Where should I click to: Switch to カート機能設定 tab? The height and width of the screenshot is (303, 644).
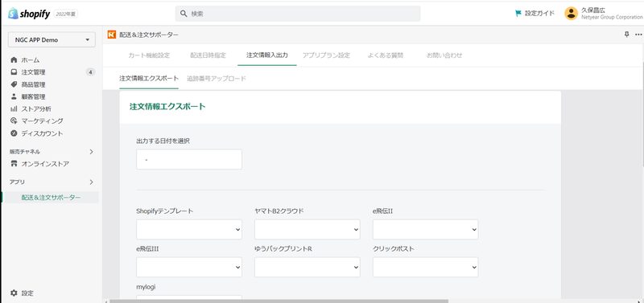(x=149, y=55)
